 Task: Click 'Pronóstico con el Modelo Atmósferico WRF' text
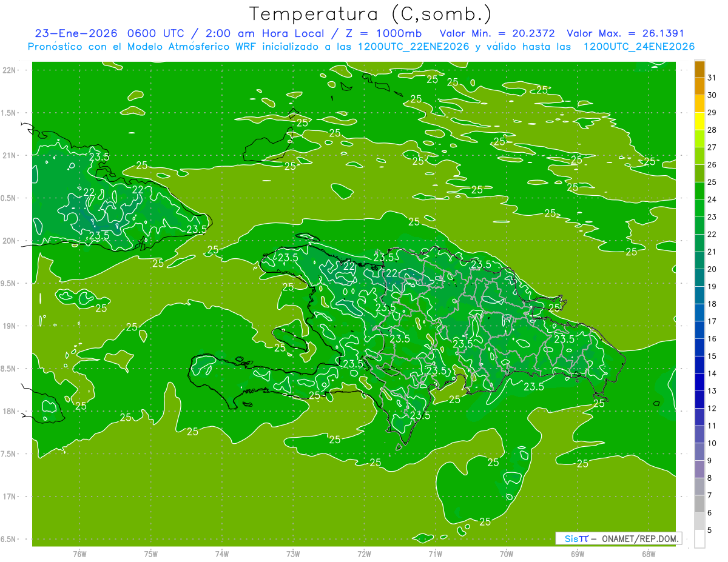(x=143, y=47)
